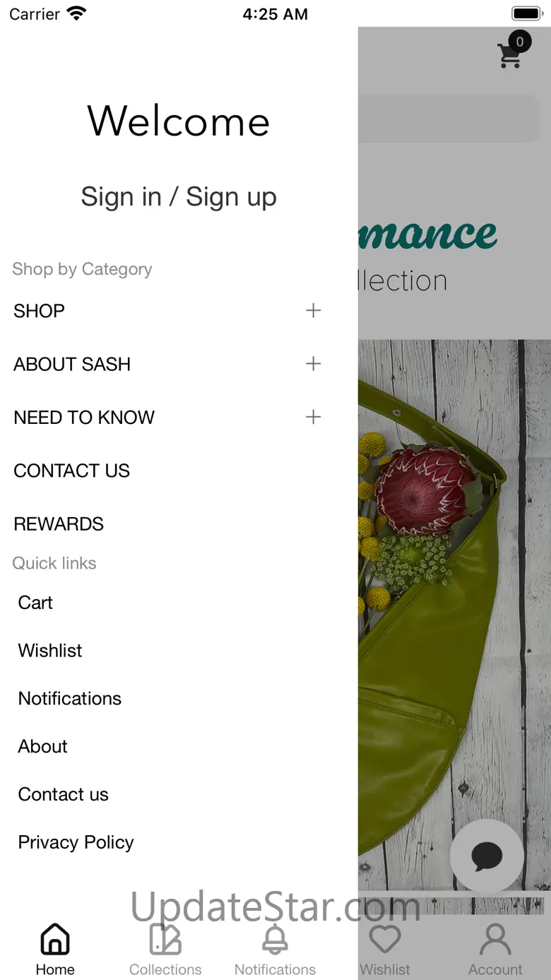Open CONTACT US category
This screenshot has width=551, height=980.
(x=72, y=471)
